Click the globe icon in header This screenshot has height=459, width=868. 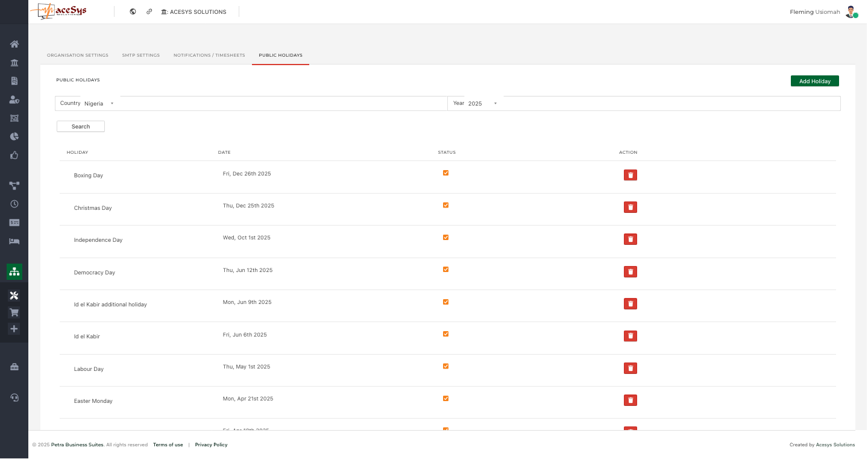click(x=133, y=11)
